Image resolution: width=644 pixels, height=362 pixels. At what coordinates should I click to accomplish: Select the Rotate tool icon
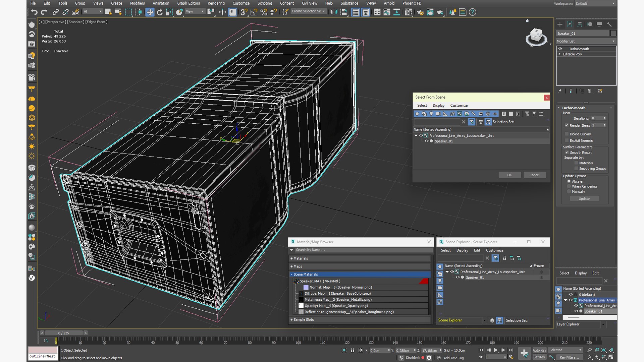click(160, 12)
